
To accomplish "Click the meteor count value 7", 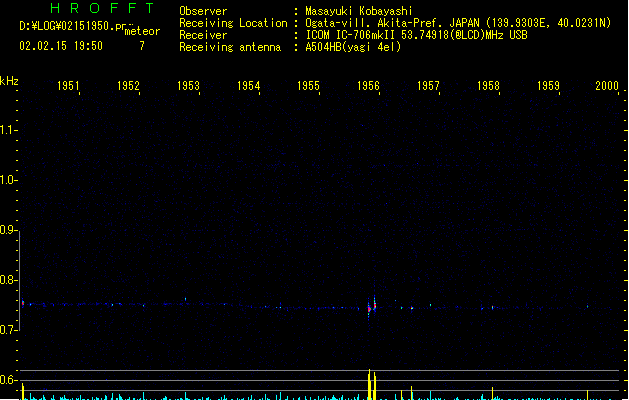I will pos(142,46).
